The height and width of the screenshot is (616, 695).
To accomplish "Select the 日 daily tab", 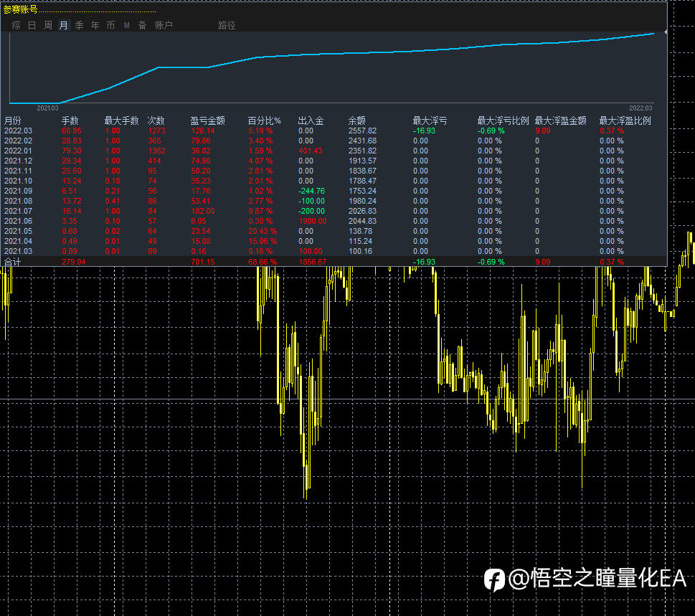I will point(32,26).
